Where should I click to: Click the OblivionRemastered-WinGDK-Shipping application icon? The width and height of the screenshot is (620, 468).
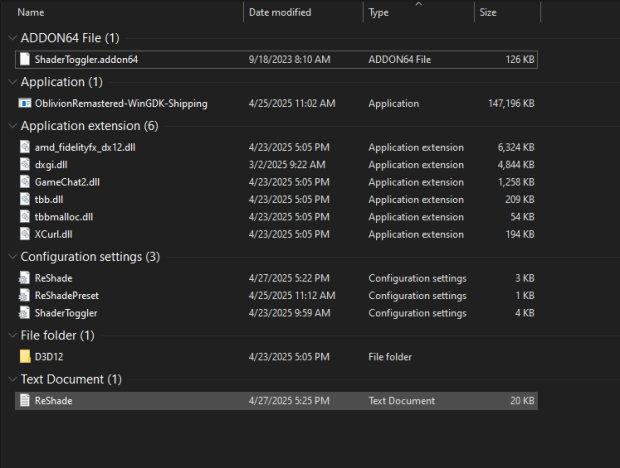coord(25,103)
